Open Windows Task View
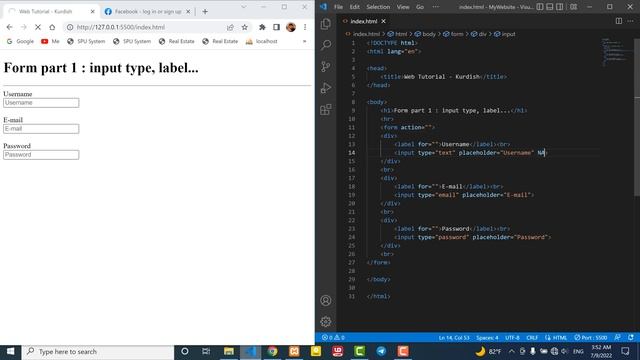The height and width of the screenshot is (360, 640). point(206,351)
